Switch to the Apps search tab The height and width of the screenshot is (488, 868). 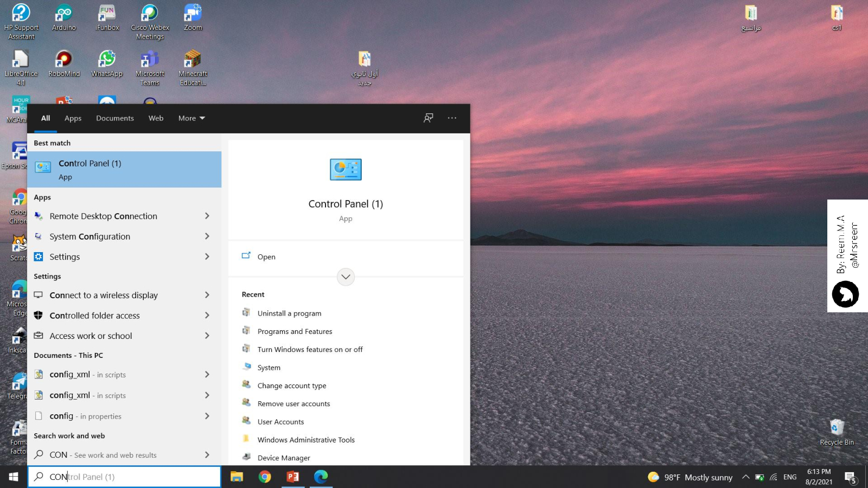tap(73, 118)
